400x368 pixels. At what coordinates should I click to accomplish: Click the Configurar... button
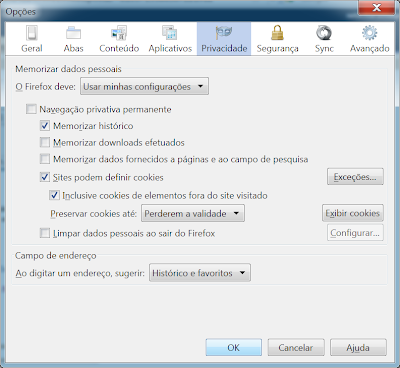pos(355,233)
